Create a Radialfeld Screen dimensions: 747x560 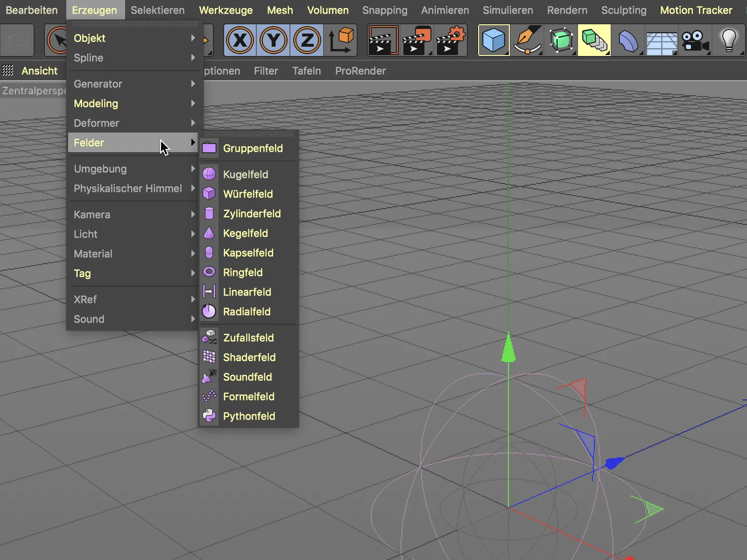click(249, 312)
